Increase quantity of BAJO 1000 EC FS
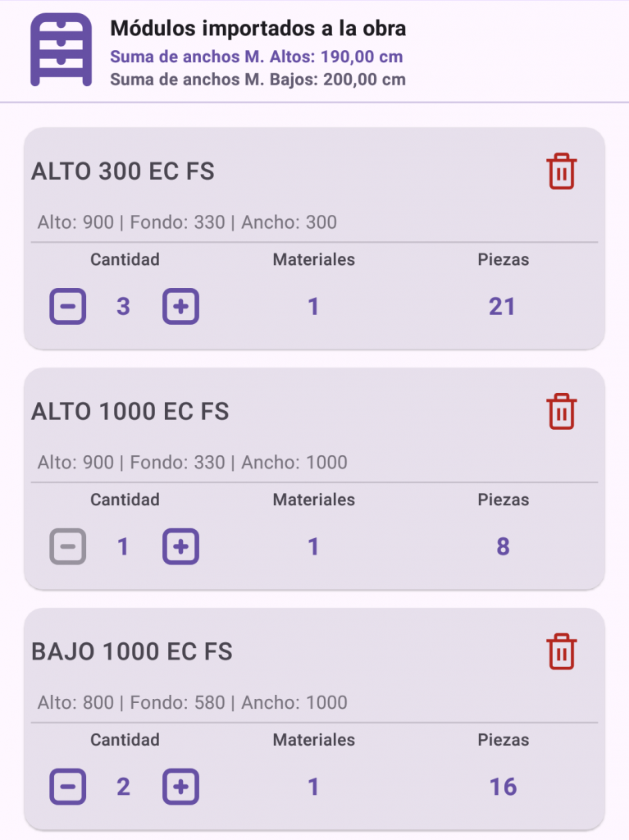This screenshot has width=629, height=840. click(x=180, y=787)
